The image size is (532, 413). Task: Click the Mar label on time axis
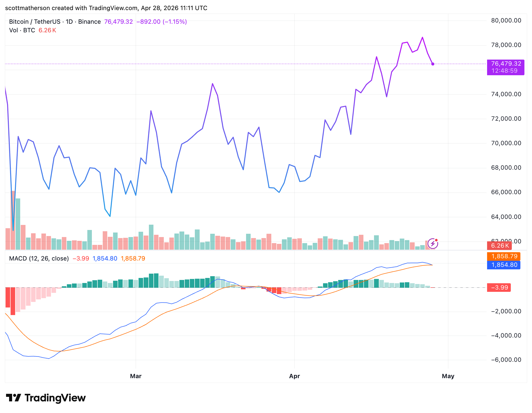[136, 376]
